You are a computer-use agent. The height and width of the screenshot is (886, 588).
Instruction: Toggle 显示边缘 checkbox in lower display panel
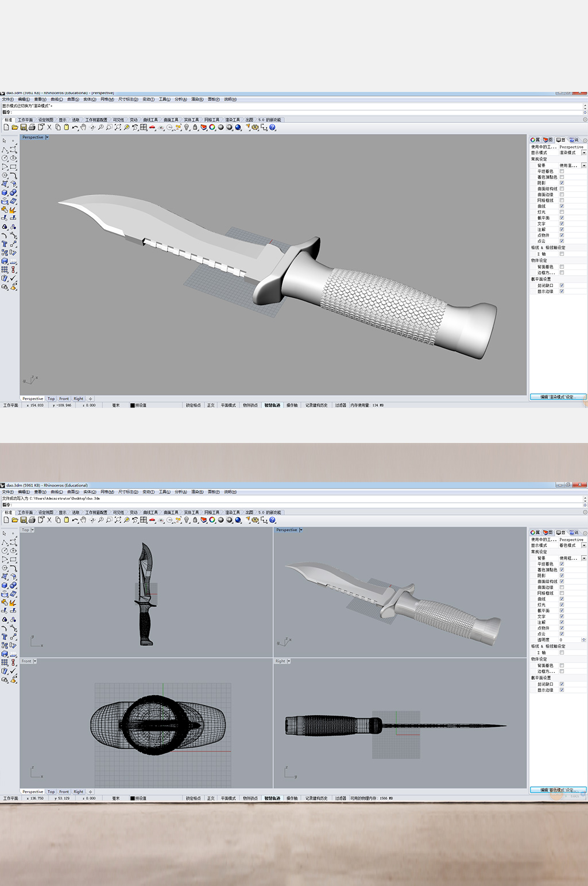tap(562, 690)
